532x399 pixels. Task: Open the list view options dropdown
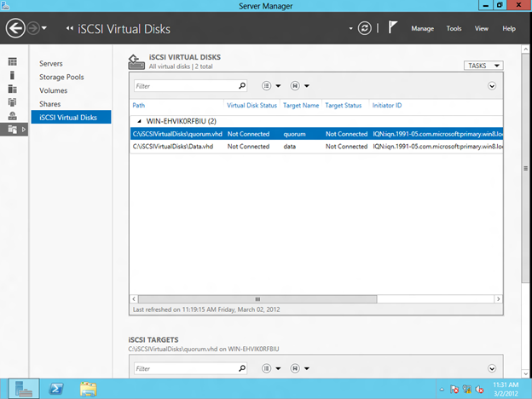pos(271,85)
